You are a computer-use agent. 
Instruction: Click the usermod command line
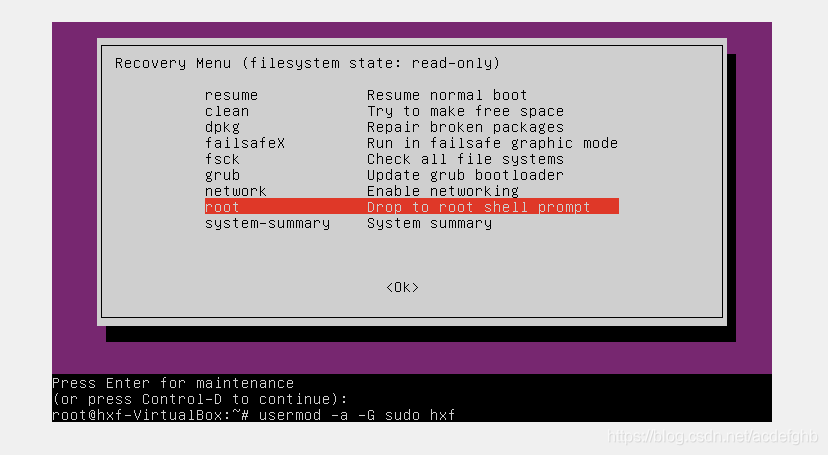(253, 415)
